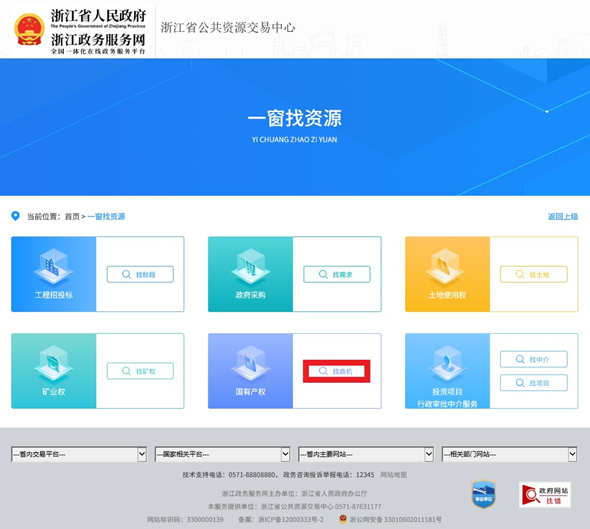Open the 省内主要网站 dropdown
Image resolution: width=590 pixels, height=529 pixels.
366,454
